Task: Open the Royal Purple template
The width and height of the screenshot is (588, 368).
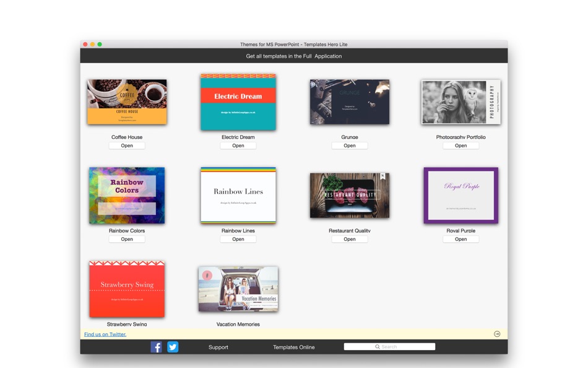Action: point(461,239)
